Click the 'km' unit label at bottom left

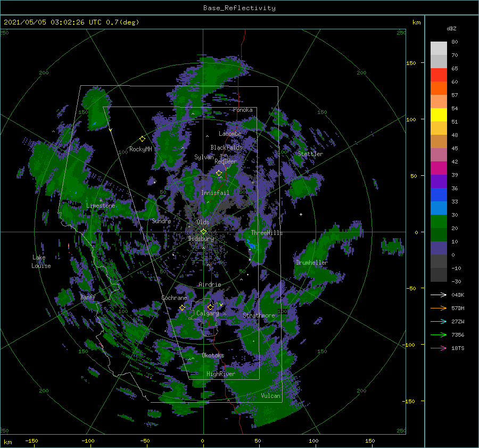[x=7, y=442]
